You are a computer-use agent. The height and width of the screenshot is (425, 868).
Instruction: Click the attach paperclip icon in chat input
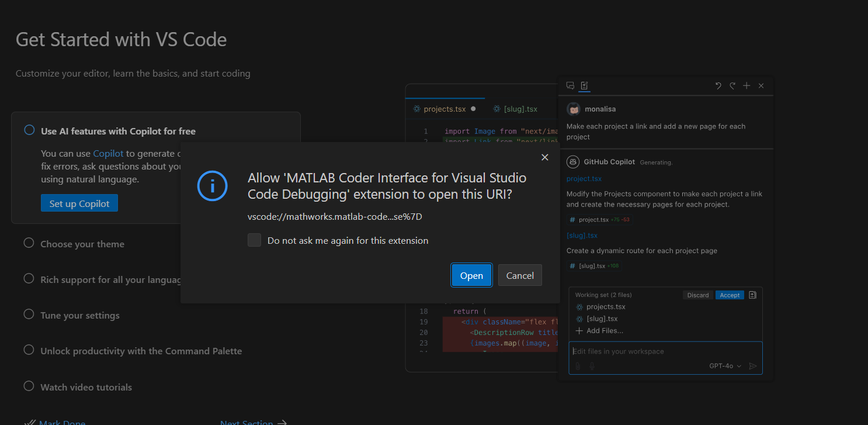click(578, 366)
